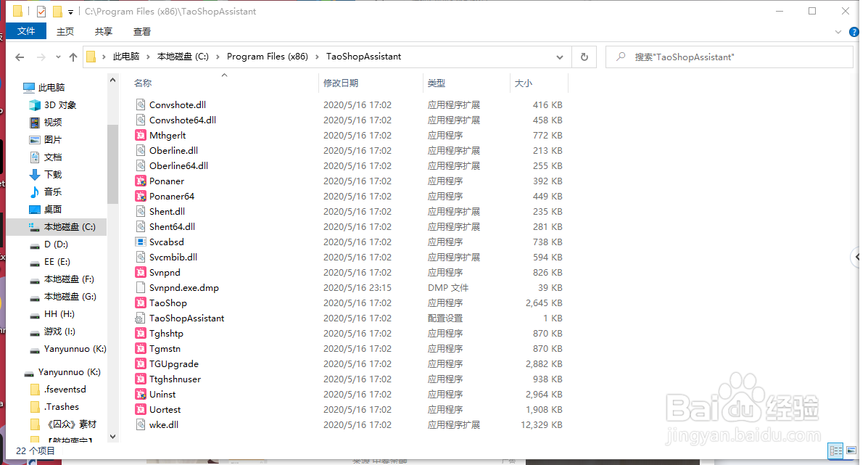Open the 查看 ribbon tab
The image size is (868, 465).
coord(141,31)
